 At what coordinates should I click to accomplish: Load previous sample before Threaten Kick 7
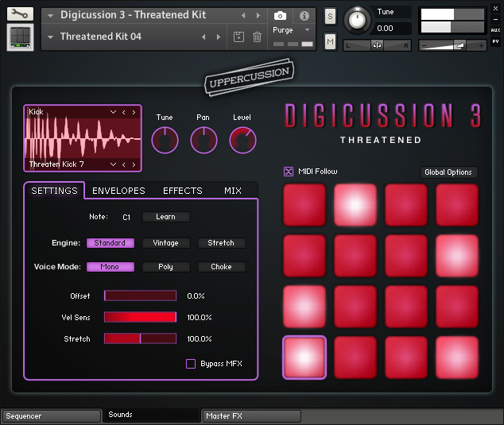(124, 164)
